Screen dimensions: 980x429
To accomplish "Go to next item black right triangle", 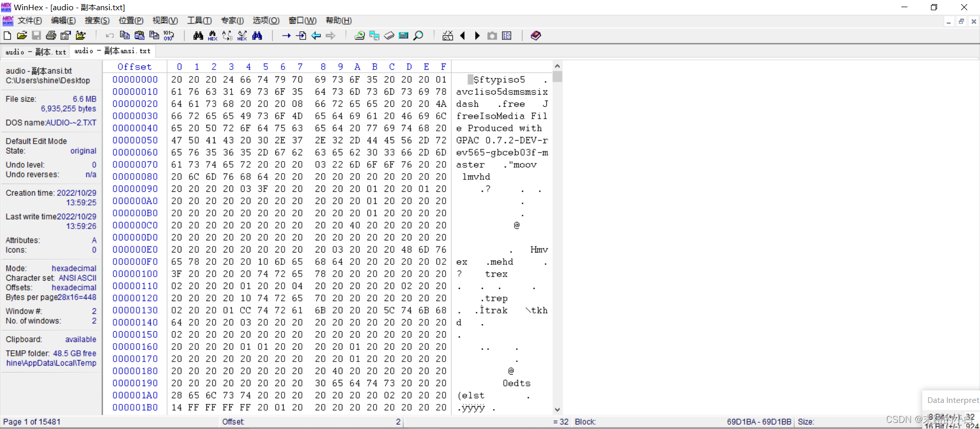I will [x=477, y=35].
